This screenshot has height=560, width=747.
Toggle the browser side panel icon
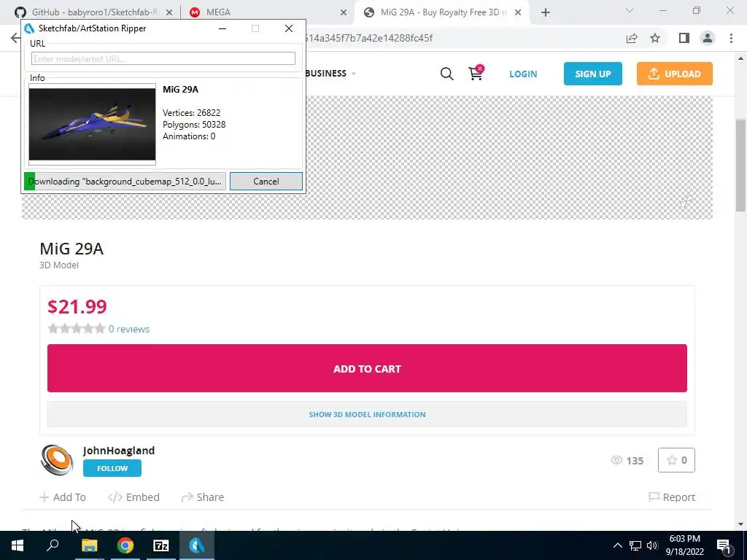pyautogui.click(x=684, y=38)
